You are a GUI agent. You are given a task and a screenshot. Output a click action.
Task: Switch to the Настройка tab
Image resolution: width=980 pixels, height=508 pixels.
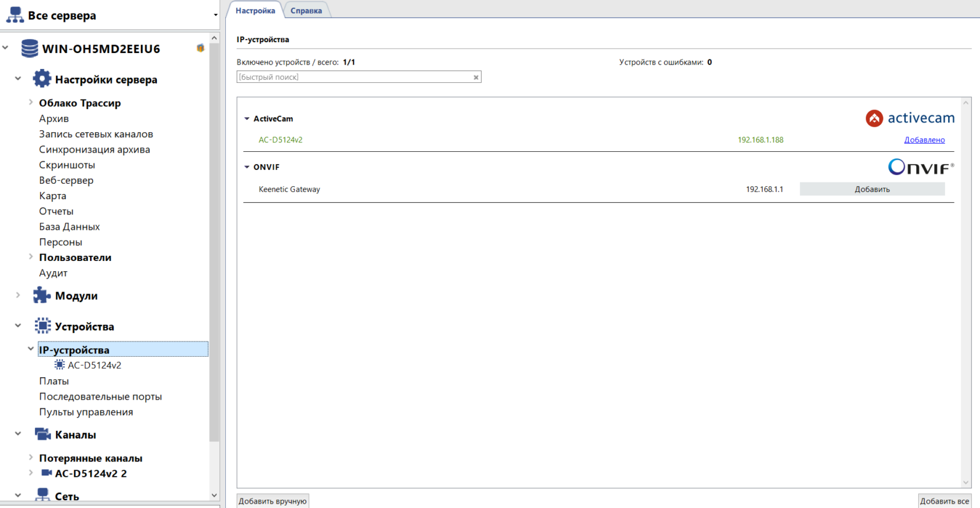[x=255, y=10]
